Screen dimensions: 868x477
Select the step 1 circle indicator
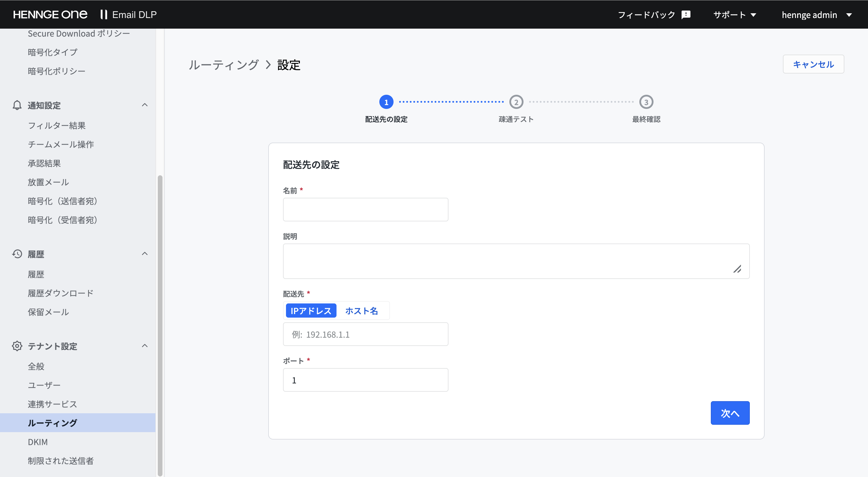[386, 102]
